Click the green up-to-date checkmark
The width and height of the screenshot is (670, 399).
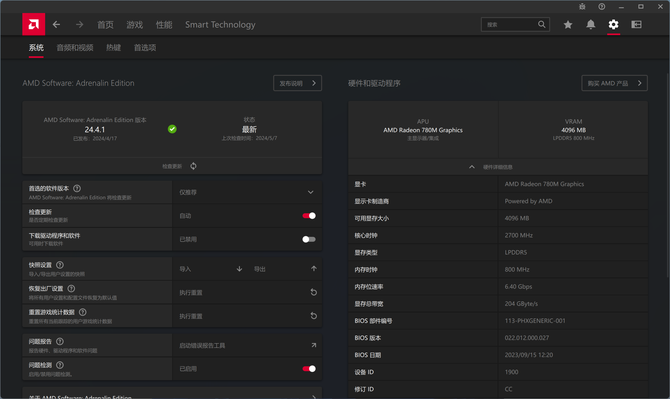(x=172, y=129)
